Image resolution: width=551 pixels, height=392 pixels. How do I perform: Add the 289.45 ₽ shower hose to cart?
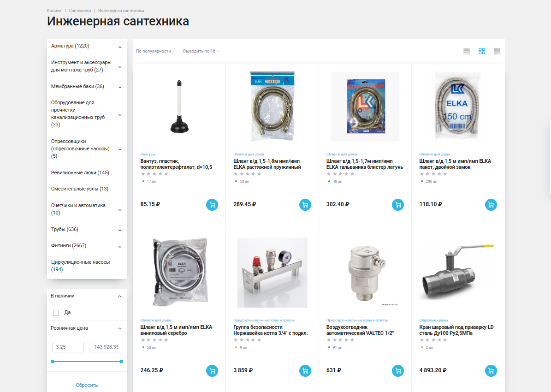[x=305, y=205]
